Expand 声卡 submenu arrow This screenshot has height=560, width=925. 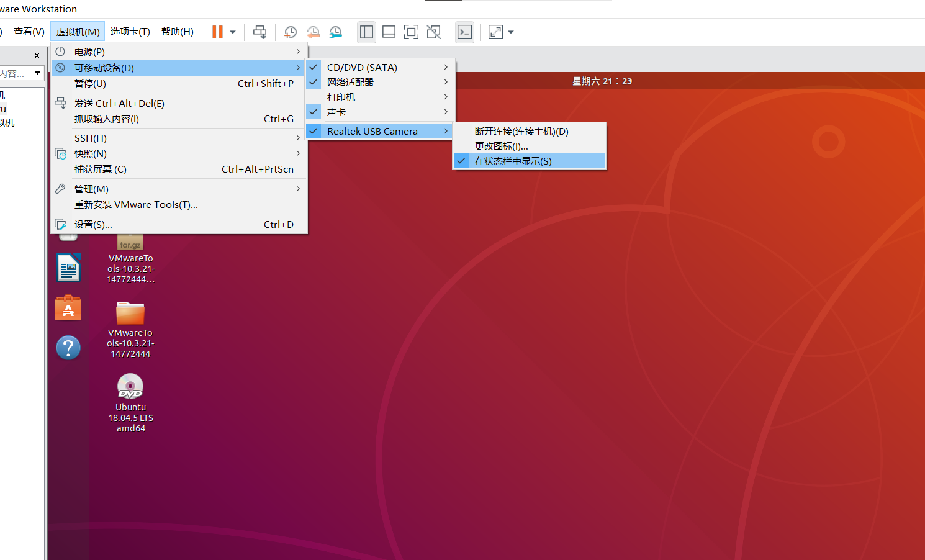coord(446,112)
